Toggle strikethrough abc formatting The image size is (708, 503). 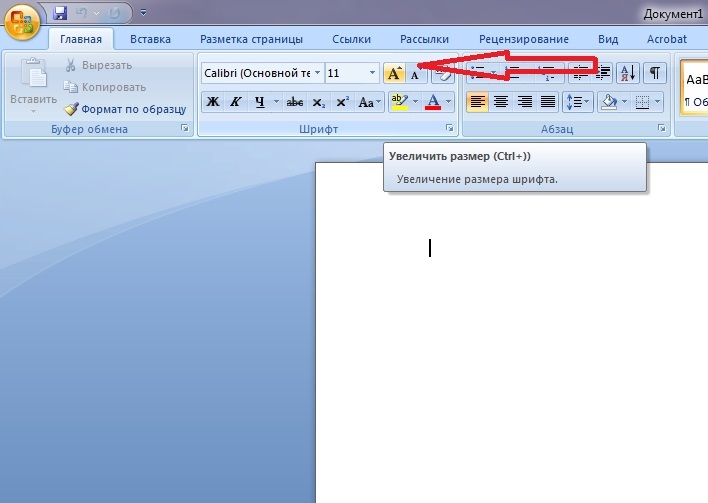click(x=295, y=102)
